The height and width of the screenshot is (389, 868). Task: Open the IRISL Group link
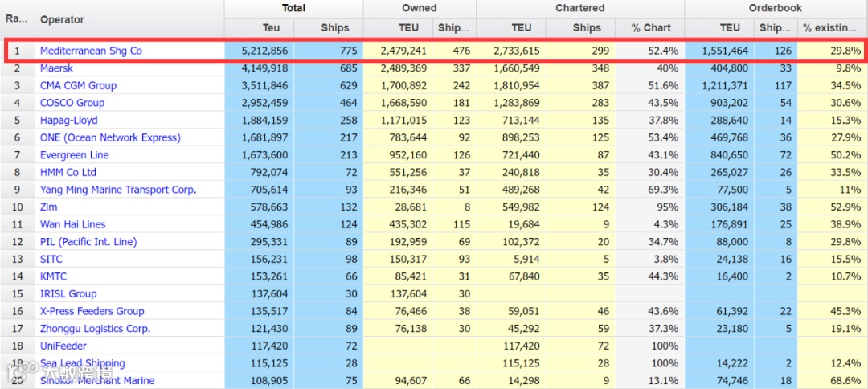point(68,294)
